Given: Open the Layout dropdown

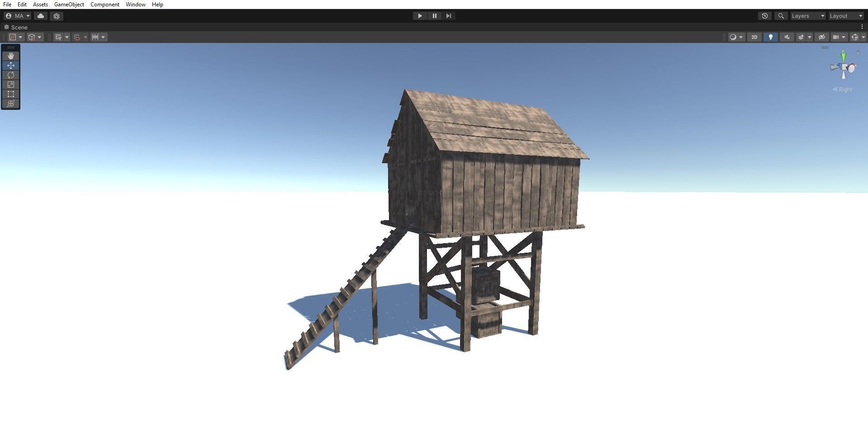Looking at the screenshot, I should [x=846, y=16].
